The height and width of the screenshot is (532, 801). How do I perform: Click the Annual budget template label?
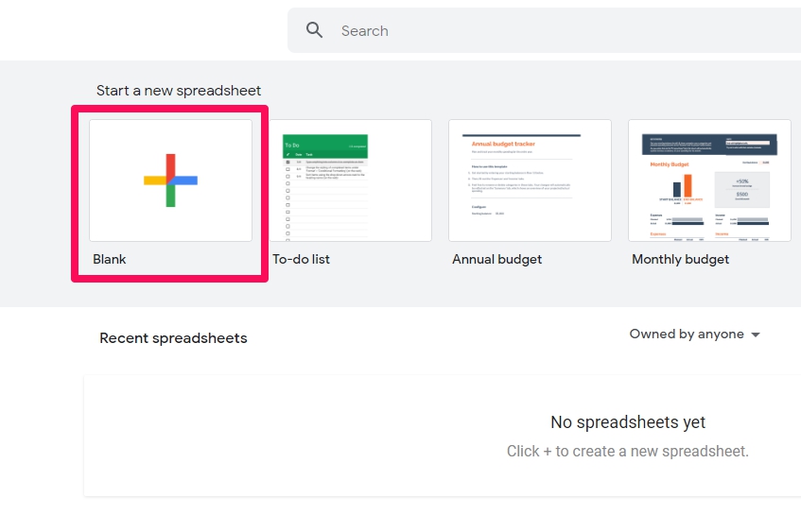497,259
